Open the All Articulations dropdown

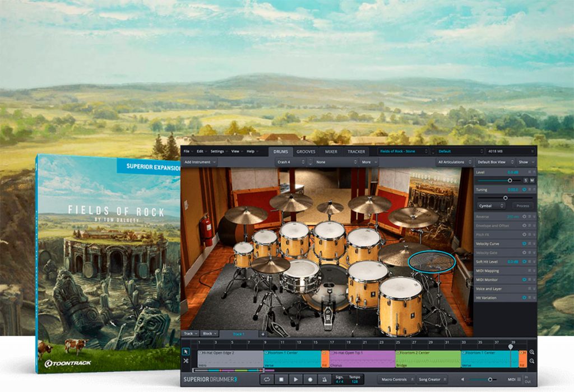(x=454, y=162)
